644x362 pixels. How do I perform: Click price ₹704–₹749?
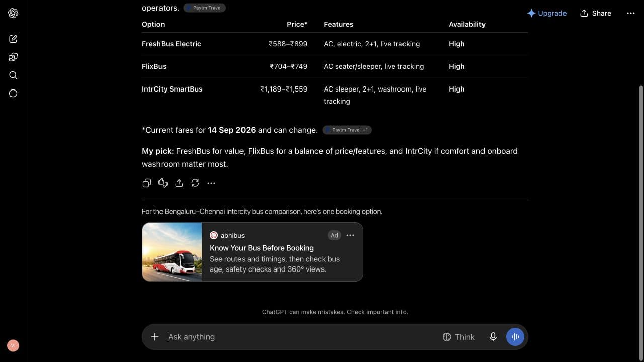288,66
